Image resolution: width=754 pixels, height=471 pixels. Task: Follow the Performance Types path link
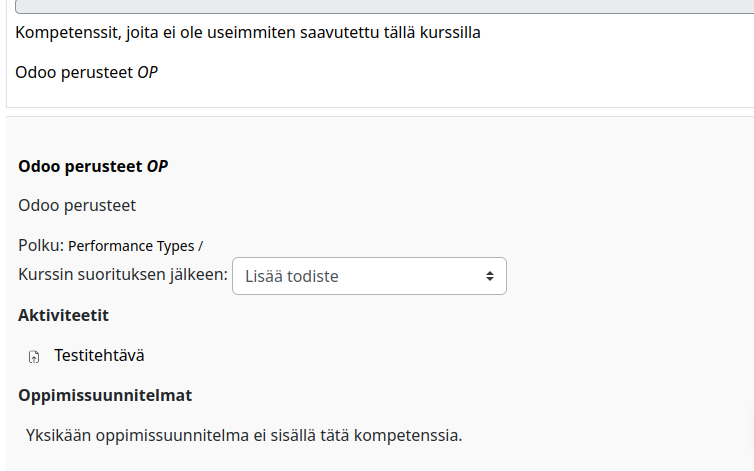[131, 246]
